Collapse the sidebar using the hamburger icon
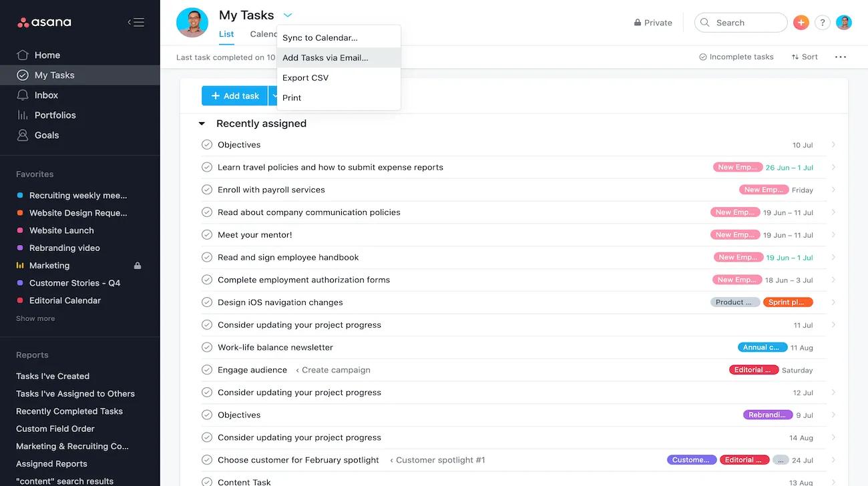The height and width of the screenshot is (486, 868). coord(136,23)
